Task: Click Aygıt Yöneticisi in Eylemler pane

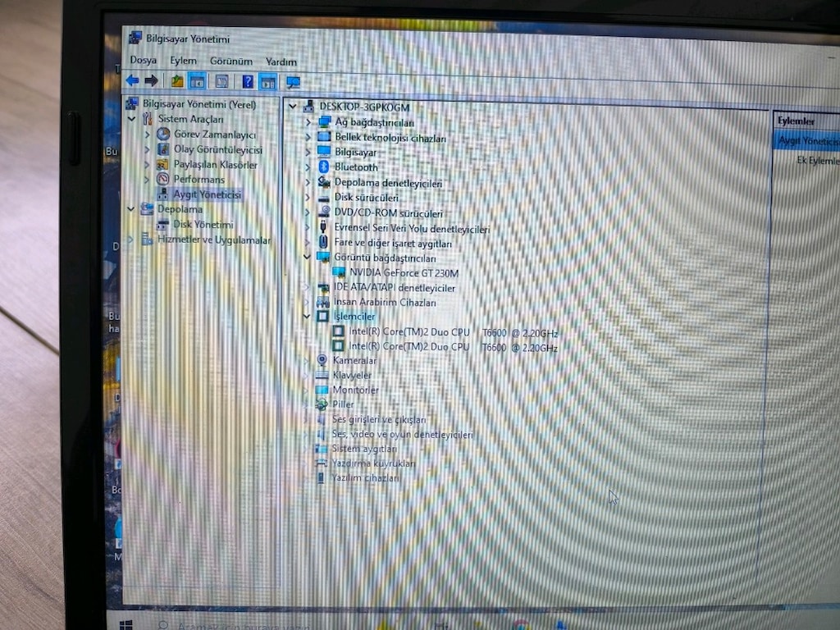Action: coord(808,141)
